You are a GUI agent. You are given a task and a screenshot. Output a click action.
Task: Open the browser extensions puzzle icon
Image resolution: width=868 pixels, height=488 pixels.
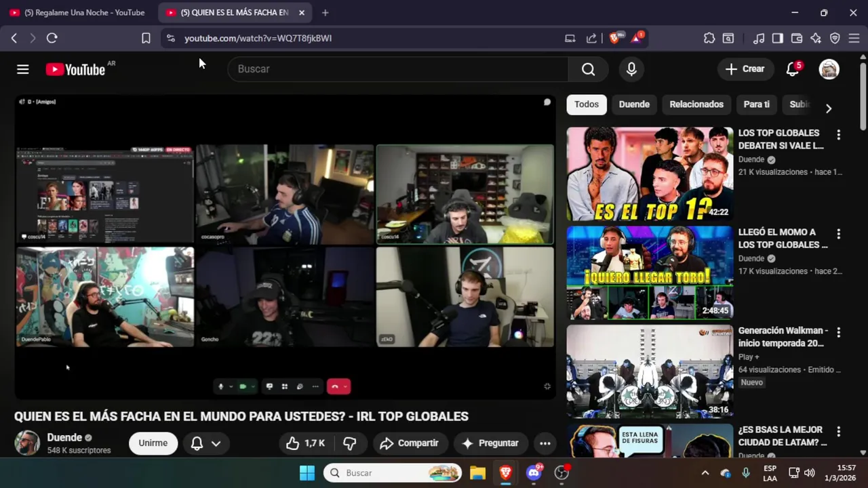point(709,38)
